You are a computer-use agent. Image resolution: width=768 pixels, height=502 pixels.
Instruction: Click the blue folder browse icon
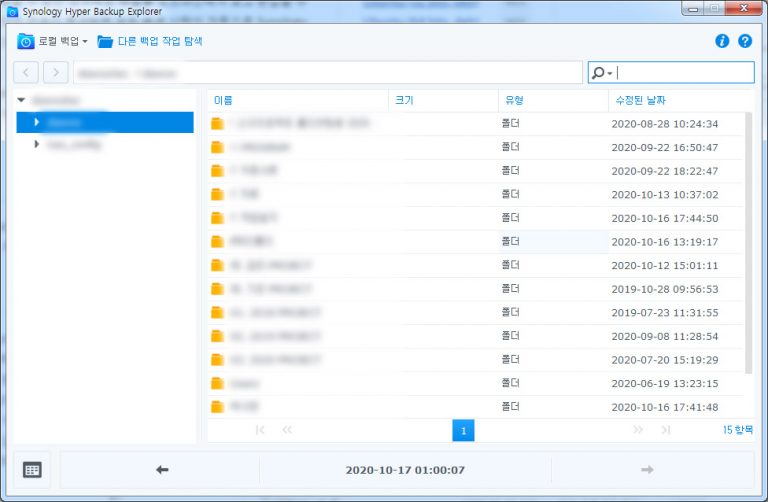coord(105,41)
